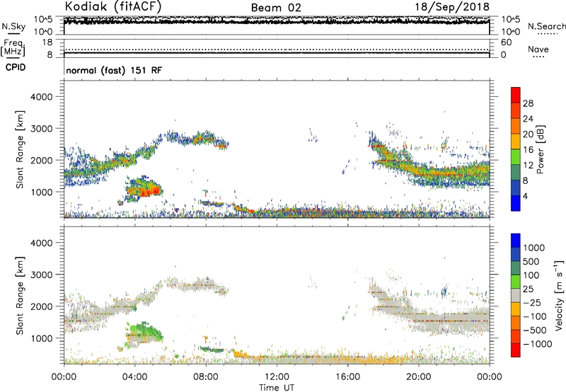Click the "24" Power colorbar label

(528, 119)
